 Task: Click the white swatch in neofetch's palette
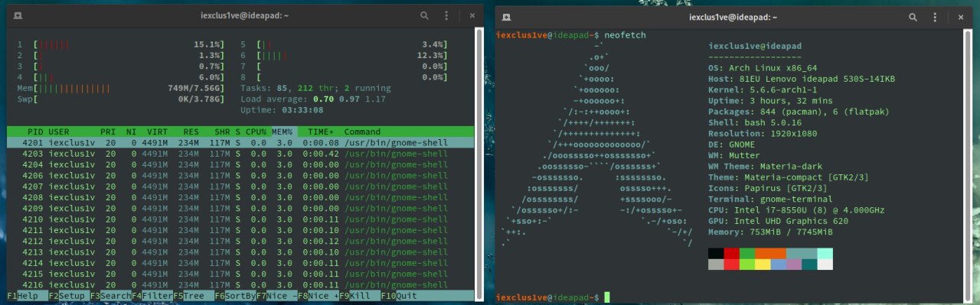[825, 264]
